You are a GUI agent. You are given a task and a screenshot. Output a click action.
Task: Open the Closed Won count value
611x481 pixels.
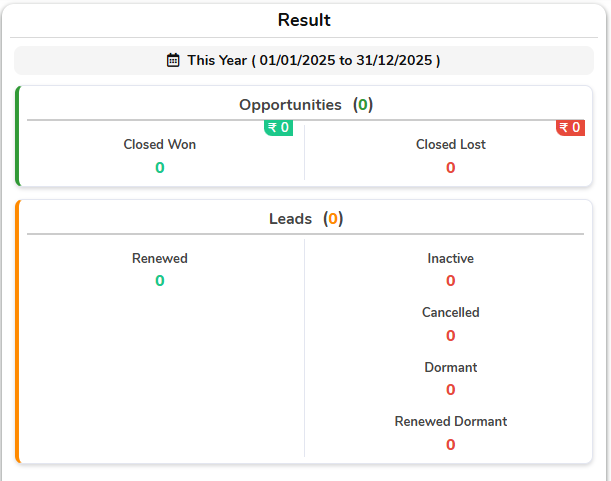160,168
